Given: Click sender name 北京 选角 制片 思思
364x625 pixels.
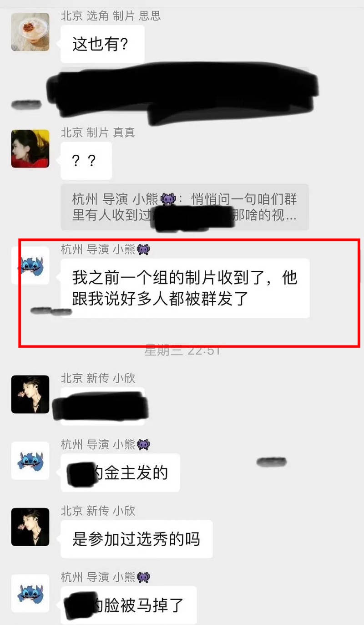Looking at the screenshot, I should (x=111, y=16).
